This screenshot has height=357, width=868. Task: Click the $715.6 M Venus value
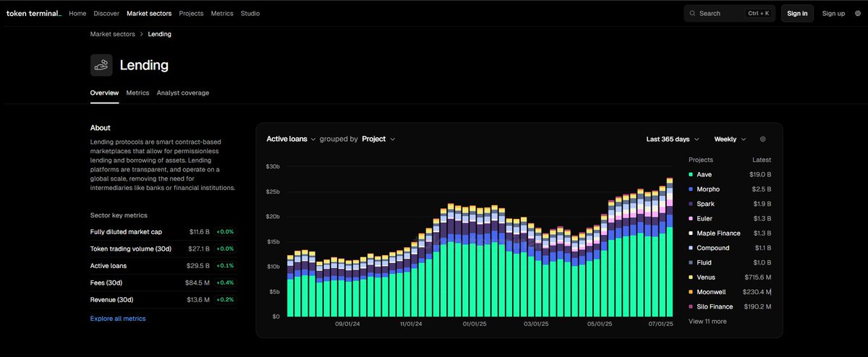(x=757, y=278)
